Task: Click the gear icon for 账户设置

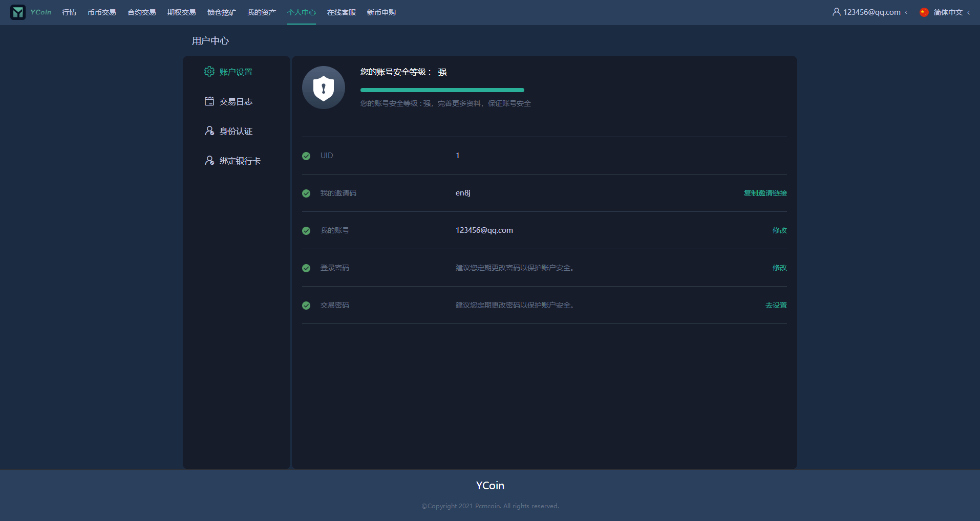Action: pyautogui.click(x=209, y=72)
